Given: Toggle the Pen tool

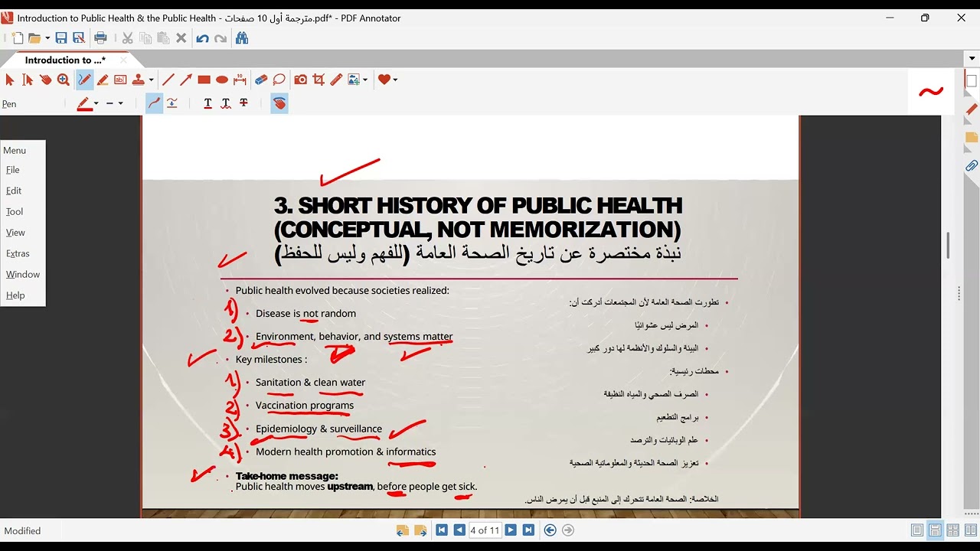Looking at the screenshot, I should (84, 80).
